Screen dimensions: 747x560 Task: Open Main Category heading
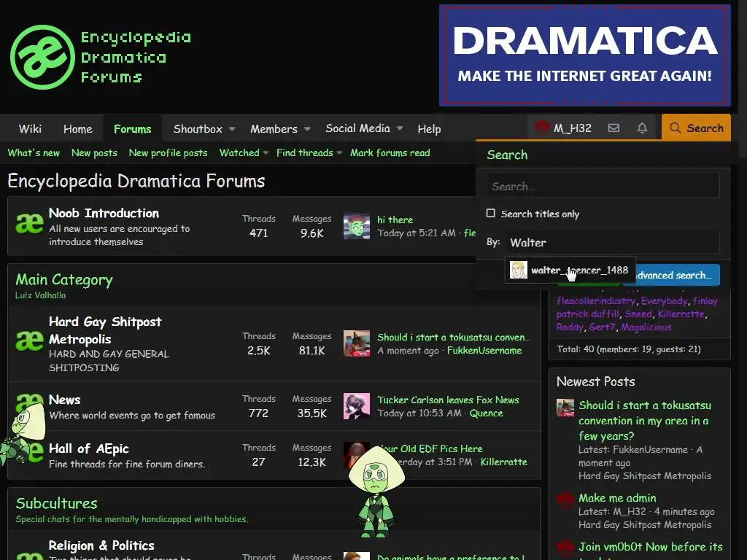(64, 279)
